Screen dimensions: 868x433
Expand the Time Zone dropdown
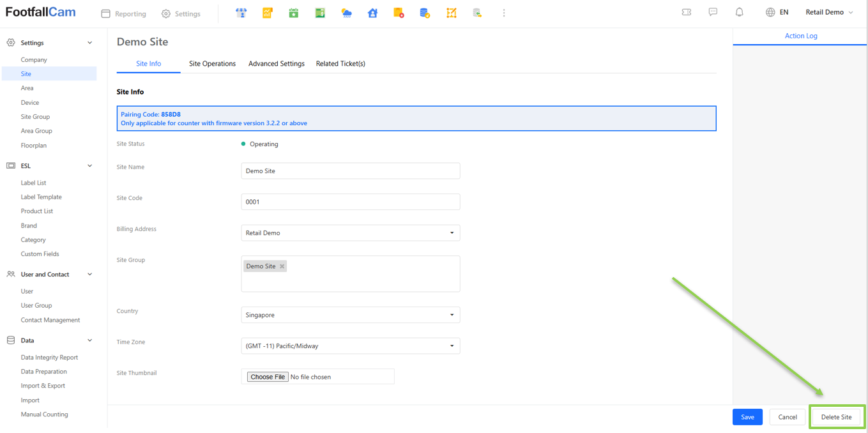tap(350, 346)
